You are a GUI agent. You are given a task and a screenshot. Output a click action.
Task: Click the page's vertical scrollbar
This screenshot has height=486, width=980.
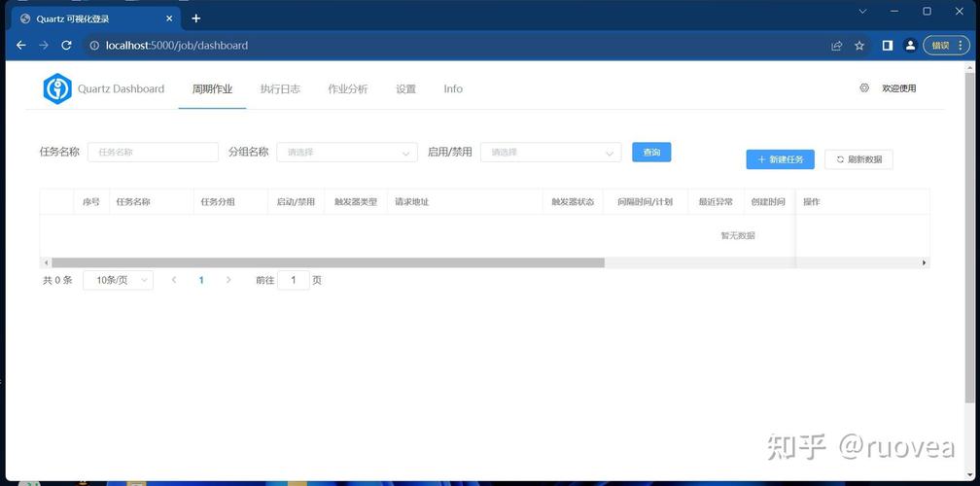[x=970, y=237]
